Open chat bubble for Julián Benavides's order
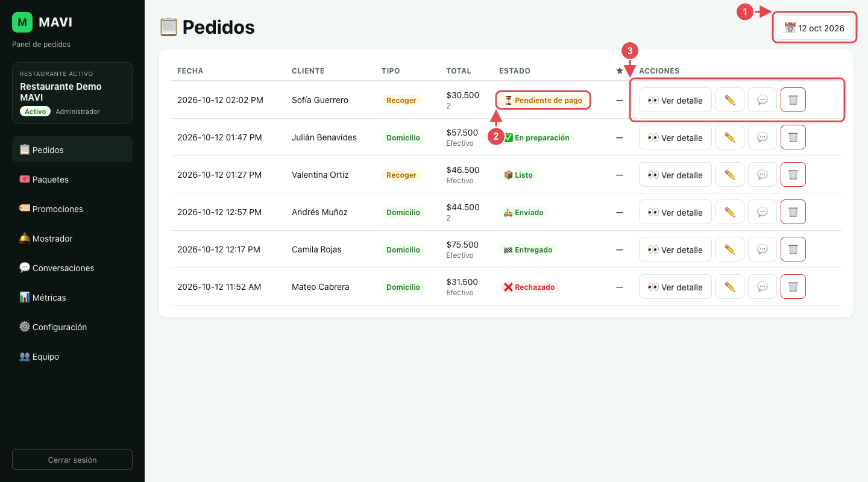 pos(763,137)
